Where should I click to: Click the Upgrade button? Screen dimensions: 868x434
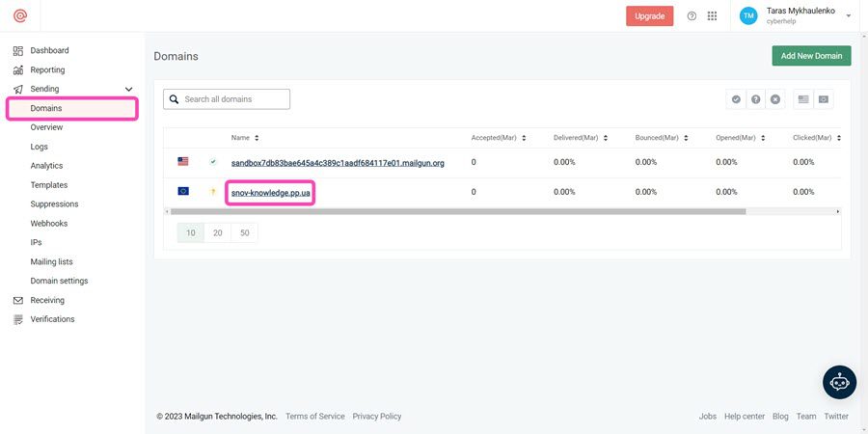(650, 16)
